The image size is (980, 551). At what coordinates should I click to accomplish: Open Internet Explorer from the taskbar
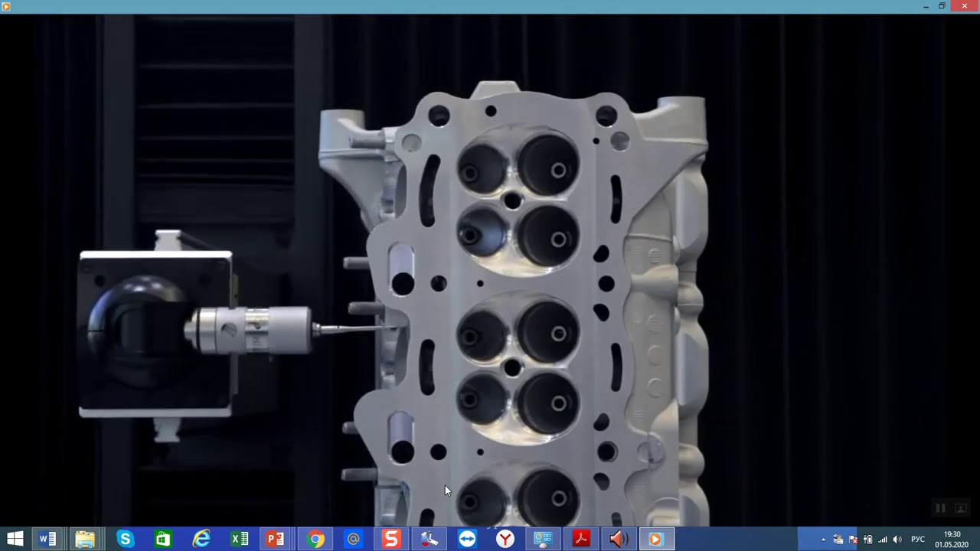point(201,540)
